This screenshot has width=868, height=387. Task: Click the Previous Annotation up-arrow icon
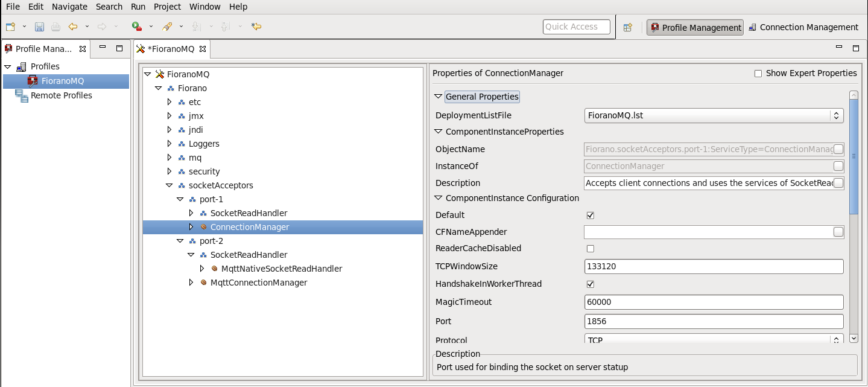coord(225,27)
